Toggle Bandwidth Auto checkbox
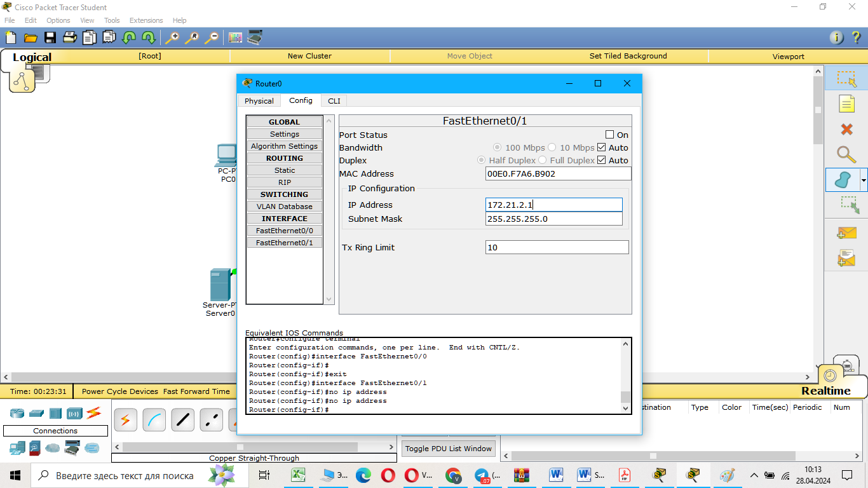 pos(601,147)
